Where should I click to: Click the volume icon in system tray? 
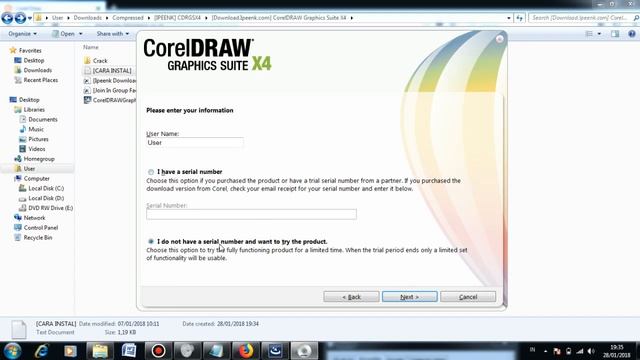coord(591,351)
